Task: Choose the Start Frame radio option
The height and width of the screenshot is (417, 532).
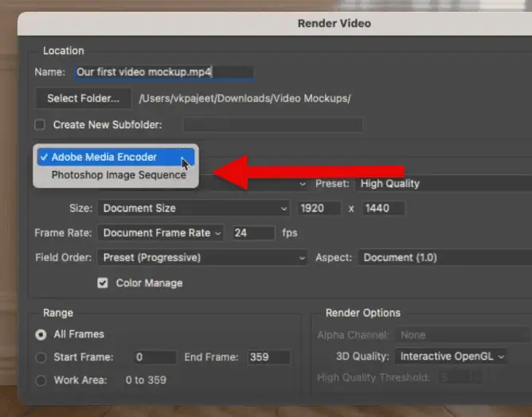Action: coord(41,357)
